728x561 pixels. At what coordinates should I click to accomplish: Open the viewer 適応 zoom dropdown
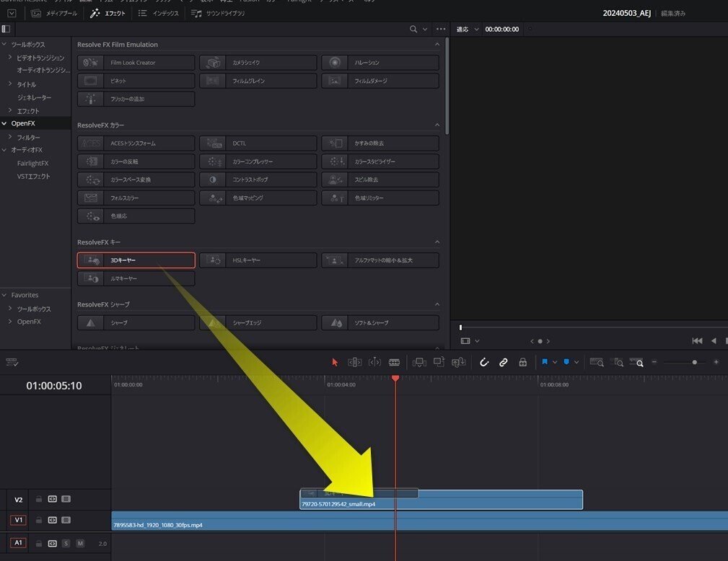tap(467, 30)
